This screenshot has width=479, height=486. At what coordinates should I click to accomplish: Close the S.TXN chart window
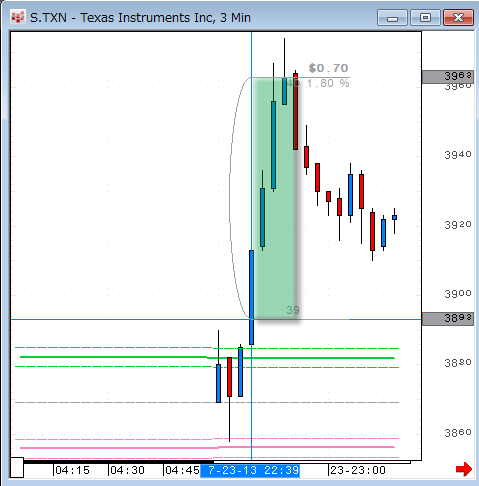coord(459,18)
